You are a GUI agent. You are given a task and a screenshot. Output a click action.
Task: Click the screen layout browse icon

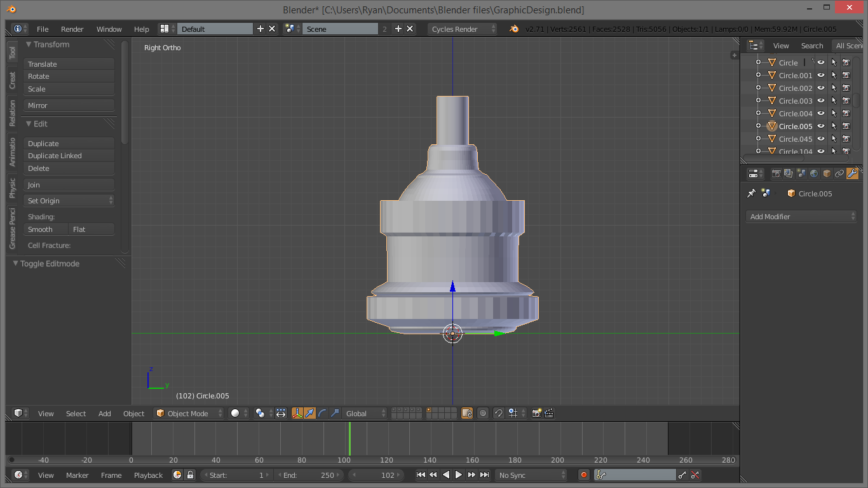coord(168,29)
